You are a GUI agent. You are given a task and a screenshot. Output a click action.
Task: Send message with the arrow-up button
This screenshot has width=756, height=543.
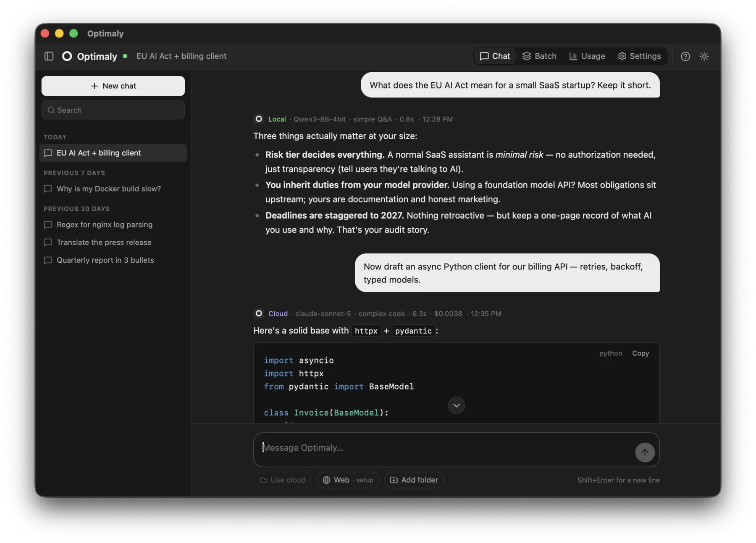tap(645, 452)
